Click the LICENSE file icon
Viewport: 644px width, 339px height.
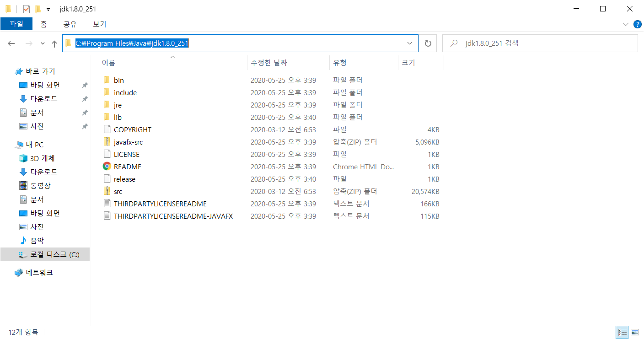tap(107, 154)
